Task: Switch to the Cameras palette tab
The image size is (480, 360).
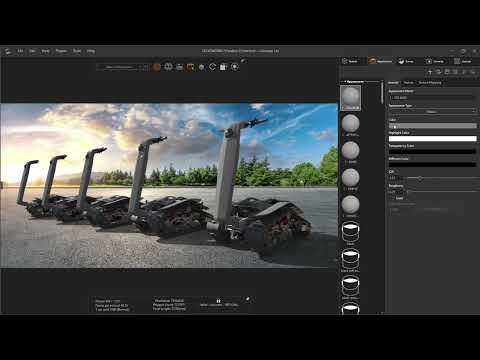Action: point(435,61)
